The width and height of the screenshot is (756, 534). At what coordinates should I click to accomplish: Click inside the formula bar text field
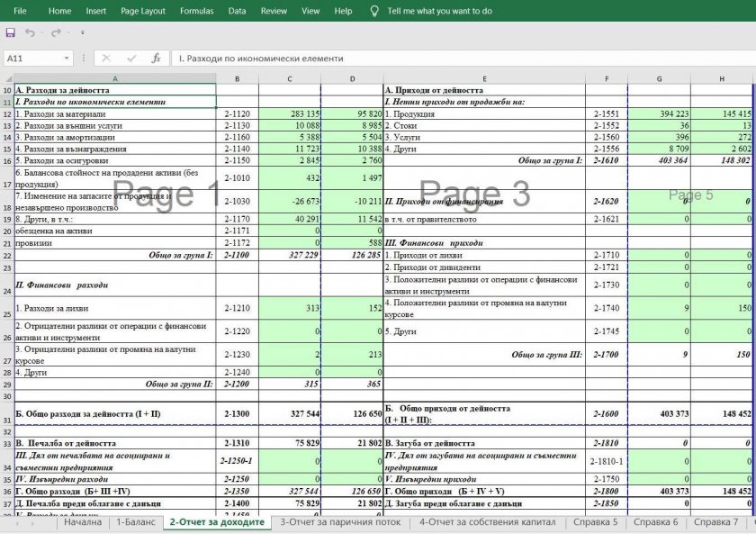pos(450,59)
